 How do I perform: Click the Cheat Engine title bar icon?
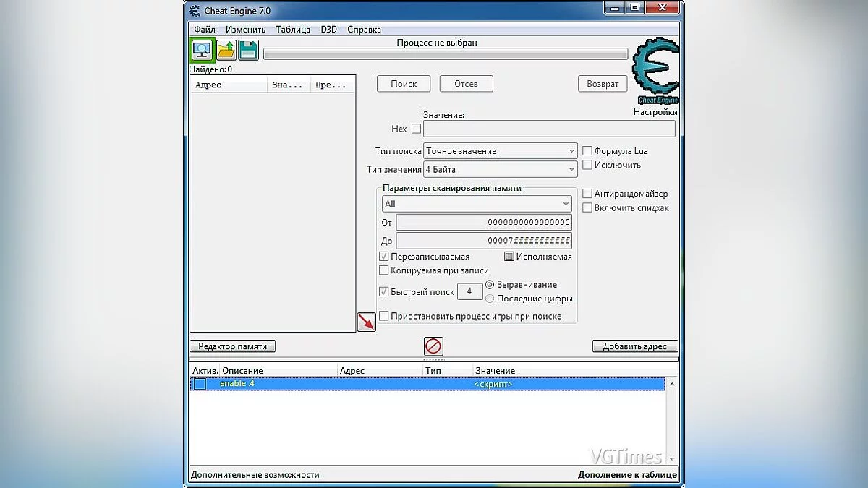(x=194, y=10)
